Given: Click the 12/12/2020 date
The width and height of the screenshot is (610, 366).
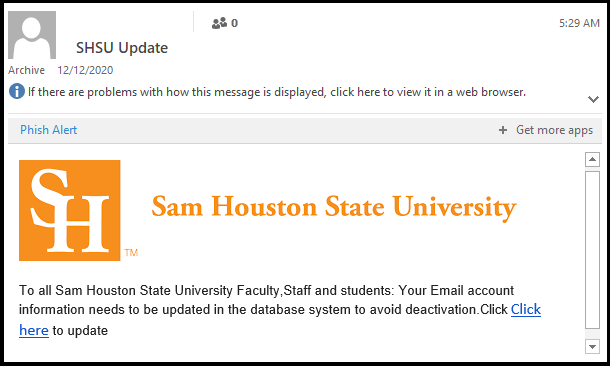Looking at the screenshot, I should pos(85,70).
